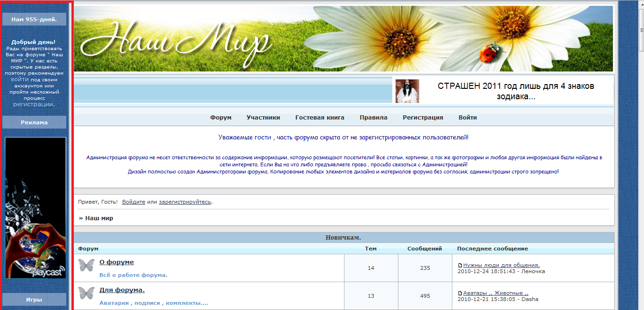Click the butterfly icon beside Для форума
This screenshot has width=644, height=310.
[87, 293]
